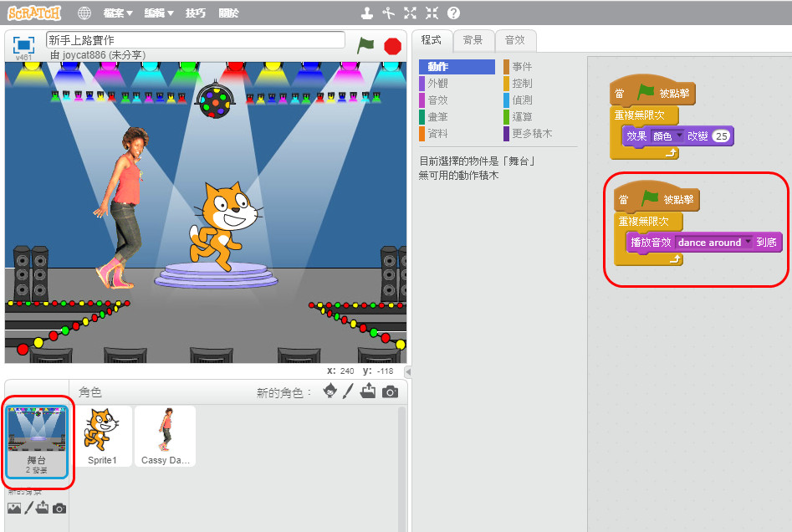This screenshot has height=532, width=792.
Task: Select the delete scissors tool
Action: coord(388,13)
